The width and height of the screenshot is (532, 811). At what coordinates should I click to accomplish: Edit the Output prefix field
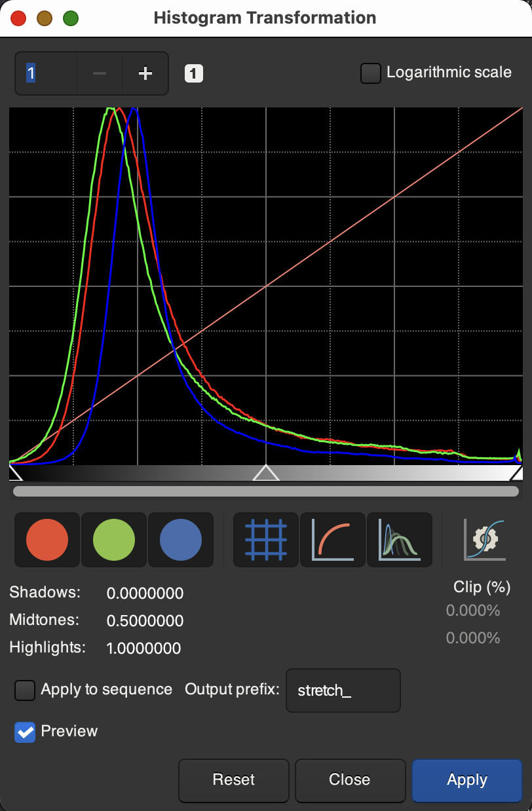click(x=343, y=690)
